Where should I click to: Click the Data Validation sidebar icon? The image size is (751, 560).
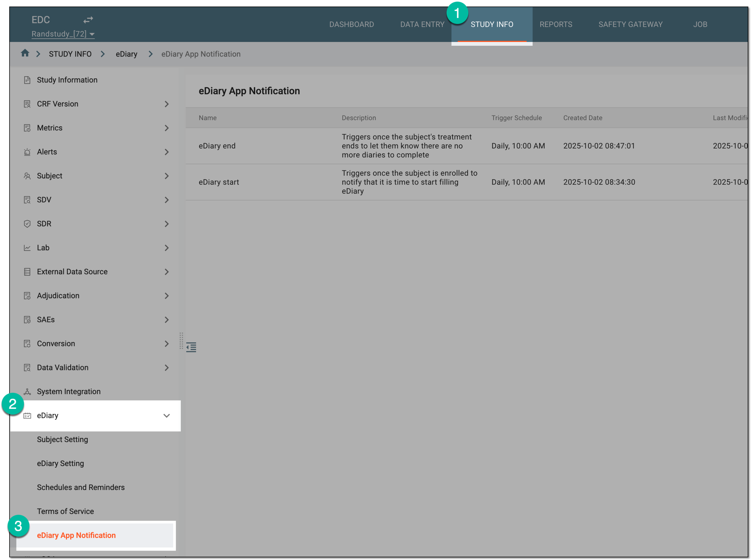pyautogui.click(x=27, y=368)
